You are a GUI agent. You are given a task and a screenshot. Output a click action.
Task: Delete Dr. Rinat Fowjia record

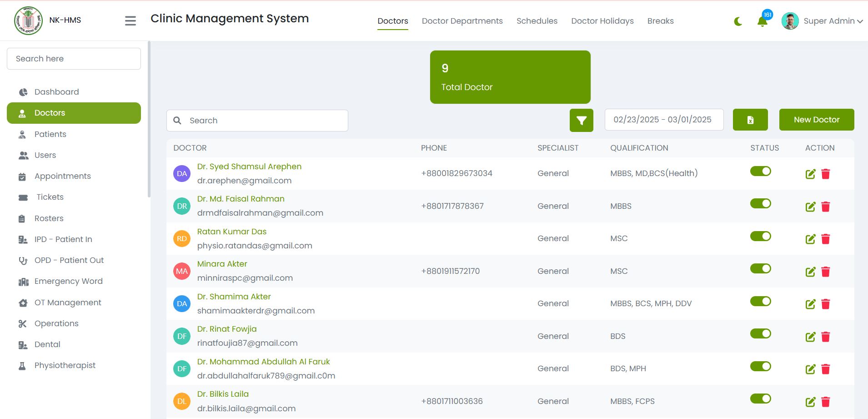[826, 337]
